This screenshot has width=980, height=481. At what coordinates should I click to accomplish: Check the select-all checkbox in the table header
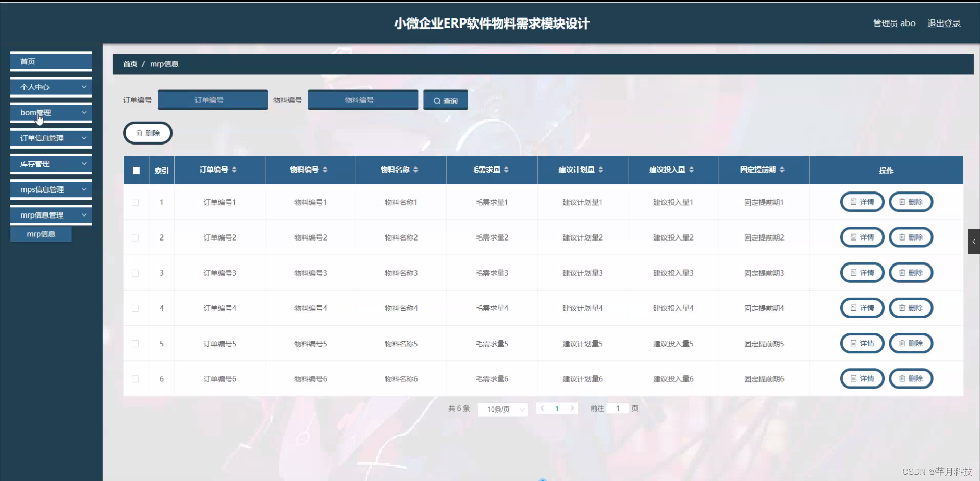click(x=136, y=170)
